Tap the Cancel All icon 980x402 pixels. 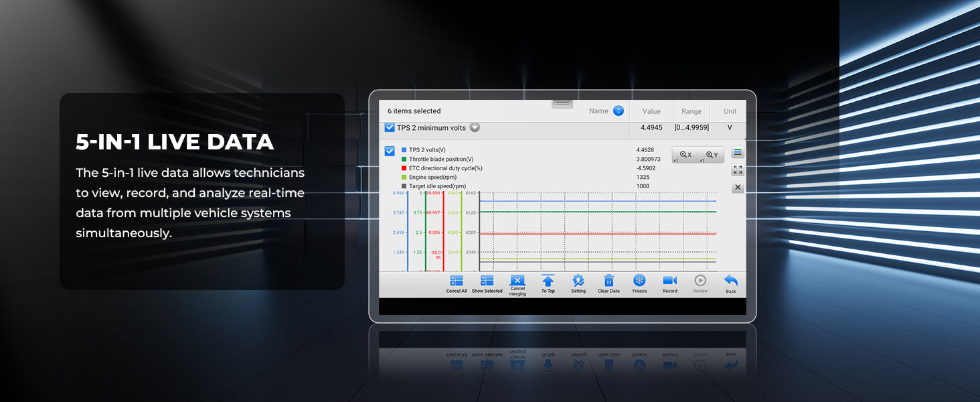(x=457, y=281)
